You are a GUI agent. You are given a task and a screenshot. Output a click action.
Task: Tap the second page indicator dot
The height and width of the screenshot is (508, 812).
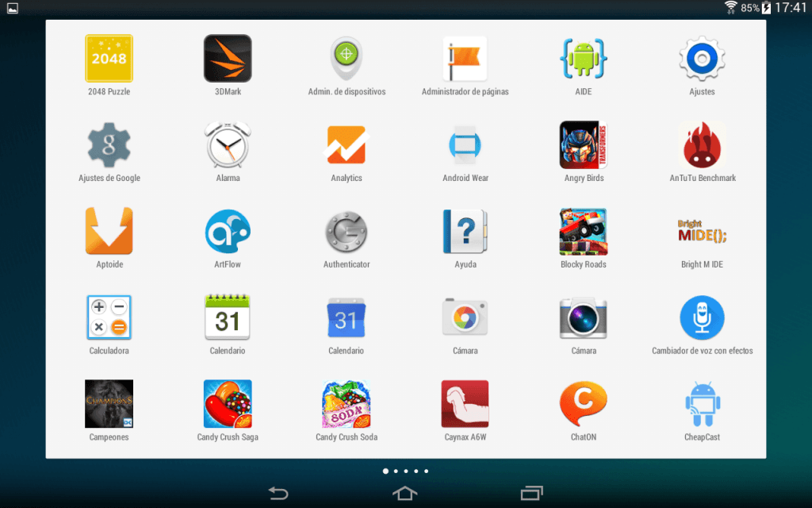coord(396,471)
